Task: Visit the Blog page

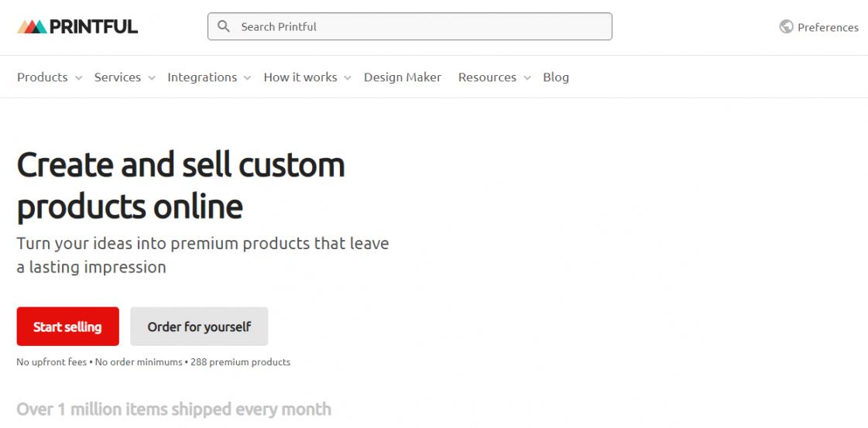Action: [x=556, y=77]
